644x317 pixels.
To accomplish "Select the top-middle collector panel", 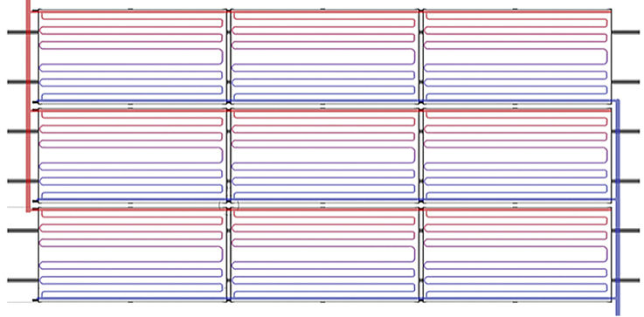I will pos(324,56).
